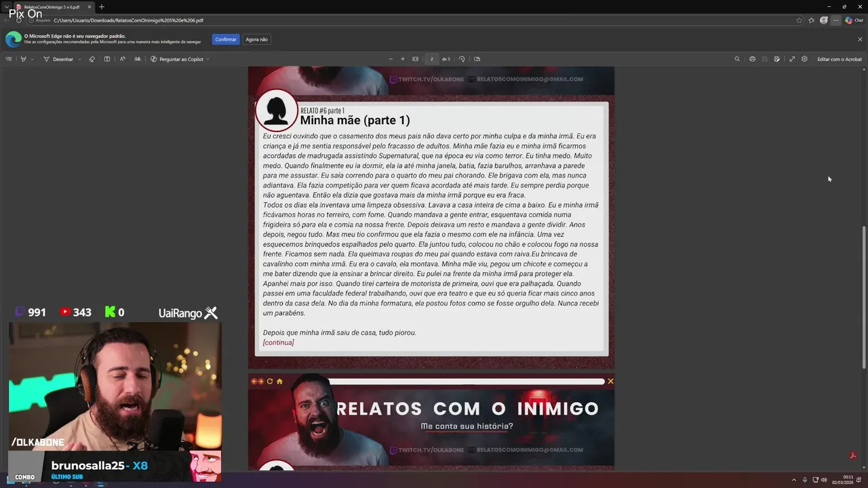868x488 pixels.
Task: Start read aloud from PDF toolbar
Action: (123, 59)
